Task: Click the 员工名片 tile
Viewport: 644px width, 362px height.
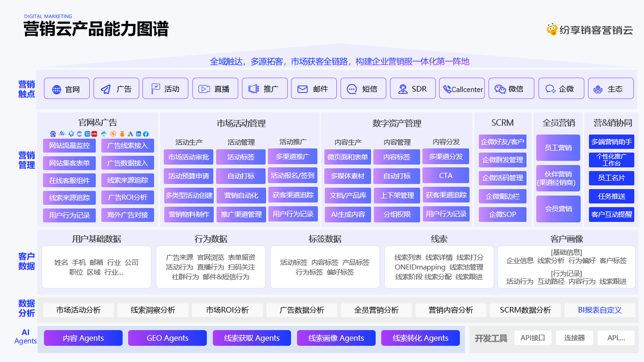Action: 612,178
